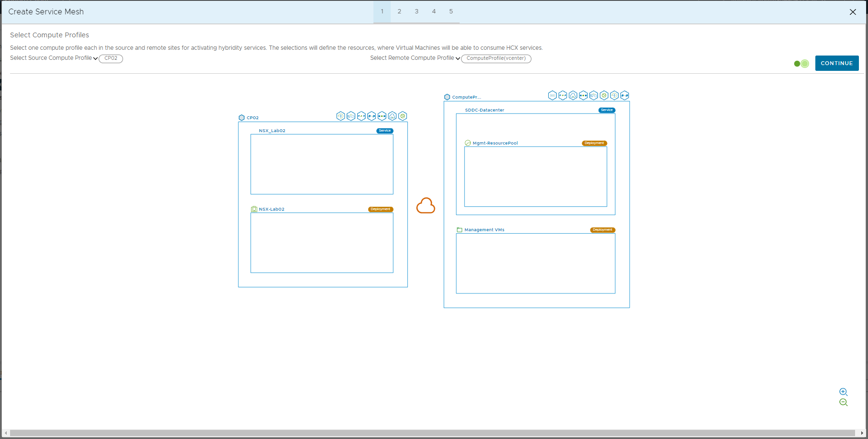868x439 pixels.
Task: Click the Service badge on SDDC-Datacenter
Action: [607, 110]
